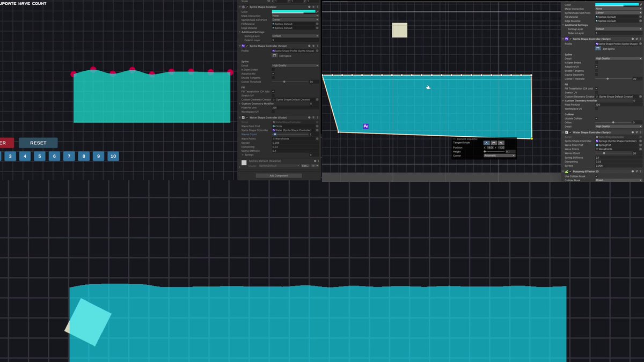Click the Position X input field
This screenshot has height=362, width=644.
490,147
